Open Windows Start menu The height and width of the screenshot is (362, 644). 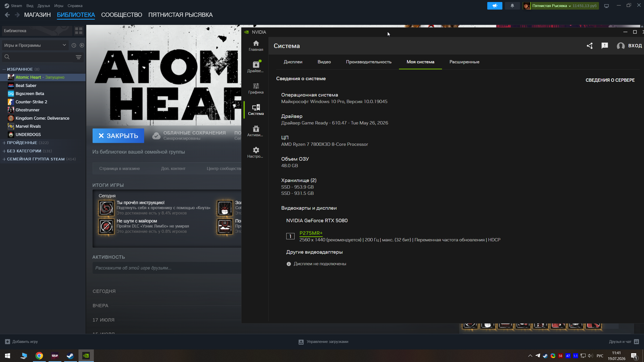8,356
